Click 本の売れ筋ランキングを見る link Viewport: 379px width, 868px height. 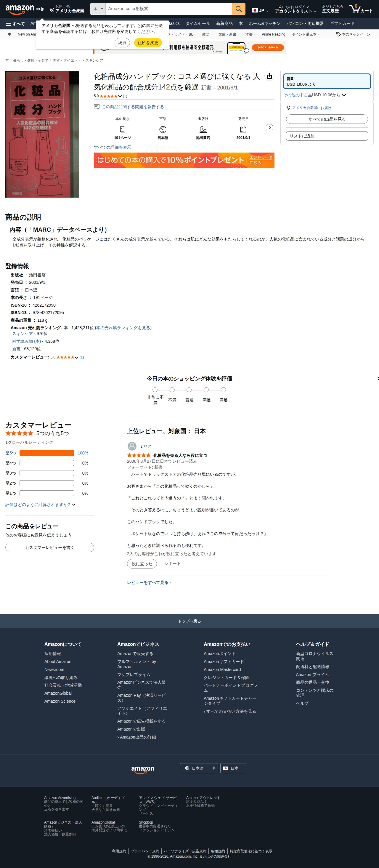[123, 328]
